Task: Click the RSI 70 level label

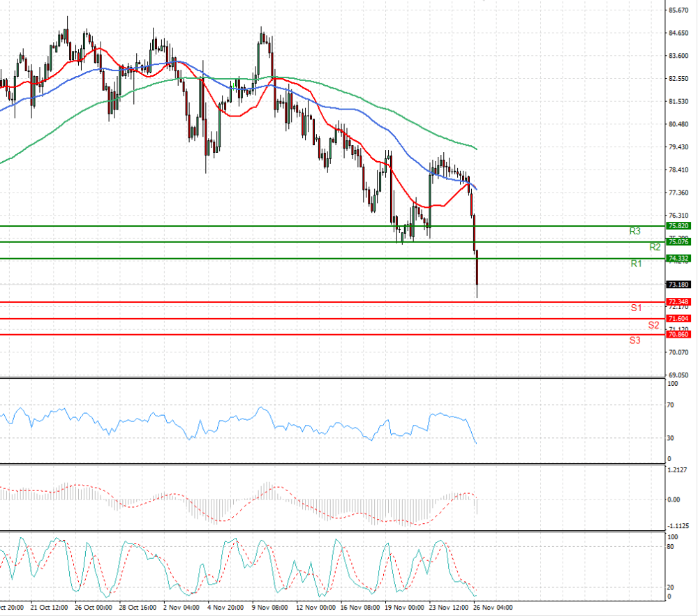Action: (x=670, y=405)
